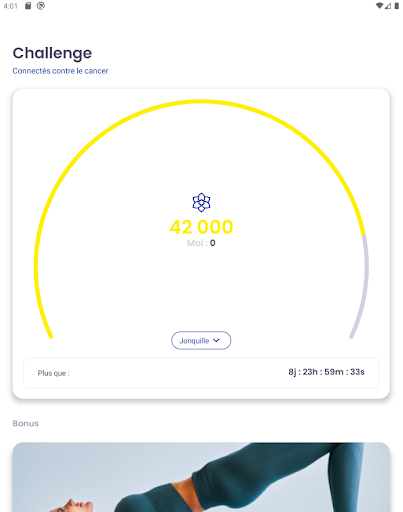Image resolution: width=403 pixels, height=512 pixels.
Task: Tap the cellular signal icon in status bar
Action: point(388,6)
